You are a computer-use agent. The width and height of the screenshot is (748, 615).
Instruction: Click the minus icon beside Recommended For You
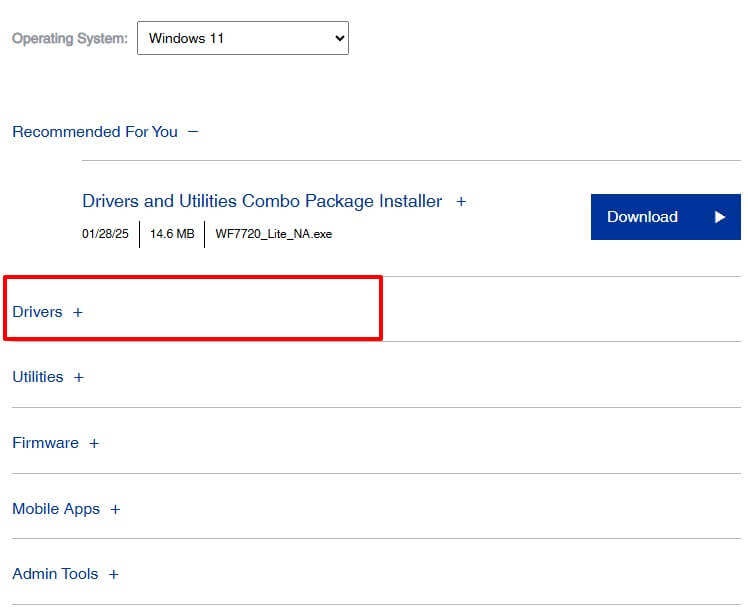pos(193,132)
